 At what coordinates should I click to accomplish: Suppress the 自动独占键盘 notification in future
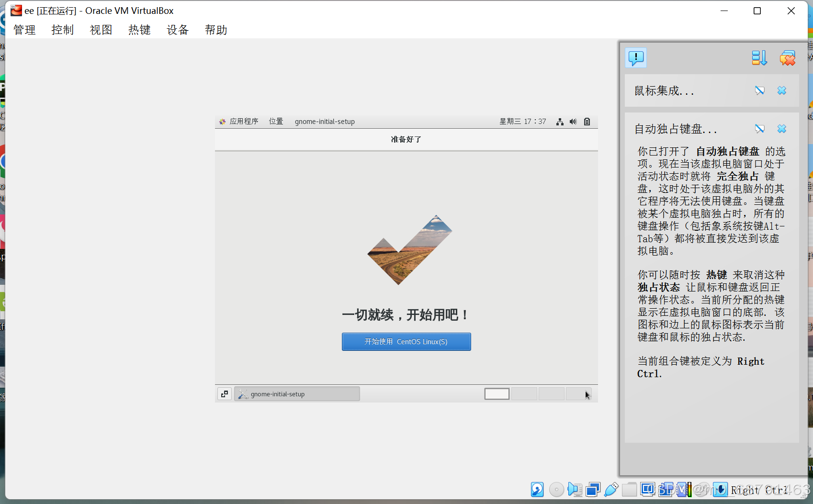tap(760, 129)
